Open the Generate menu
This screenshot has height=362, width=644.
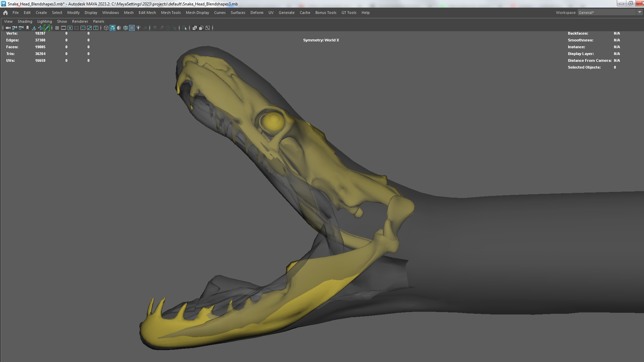pos(286,13)
